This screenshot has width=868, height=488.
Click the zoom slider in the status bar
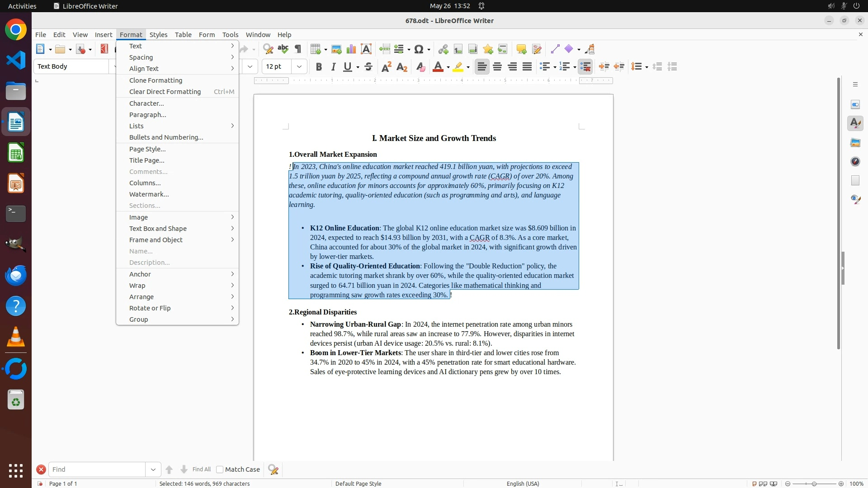(x=814, y=483)
